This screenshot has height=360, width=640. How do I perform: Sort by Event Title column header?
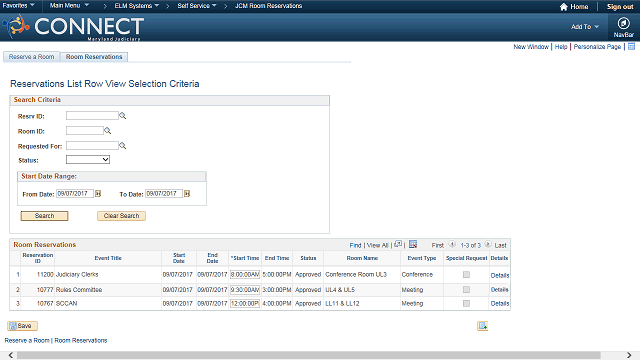coord(108,258)
